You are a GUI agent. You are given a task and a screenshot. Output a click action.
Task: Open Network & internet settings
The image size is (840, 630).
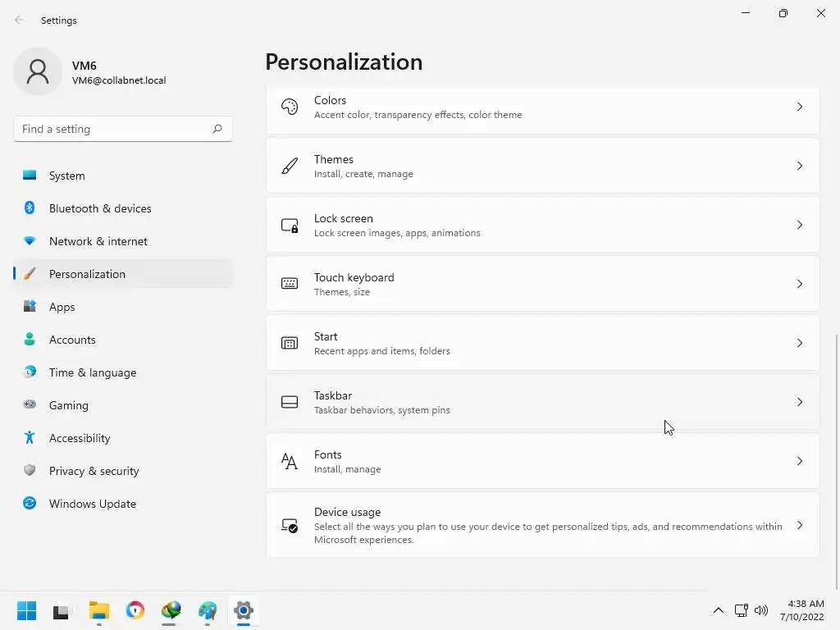pos(123,241)
